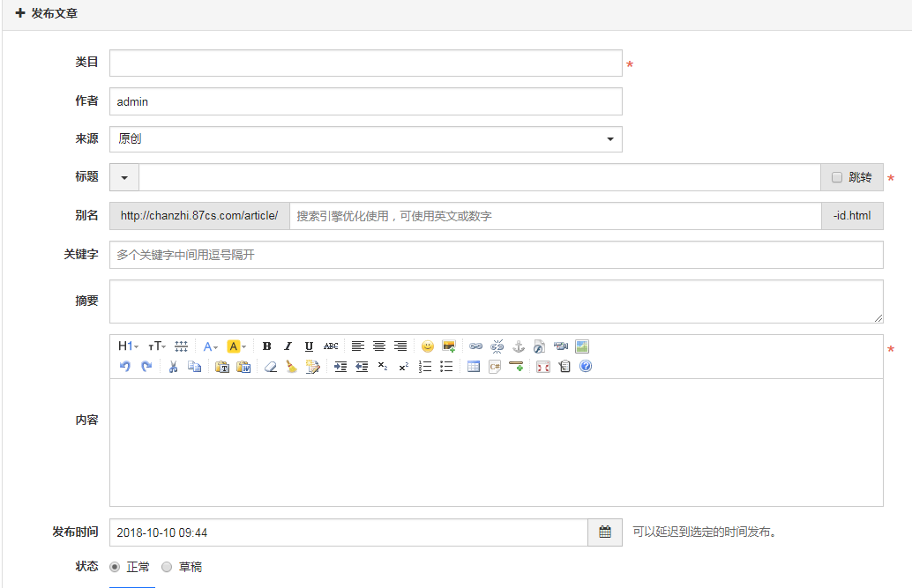Viewport: 912px width, 588px height.
Task: Open the font size dropdown in editor
Action: [x=156, y=346]
